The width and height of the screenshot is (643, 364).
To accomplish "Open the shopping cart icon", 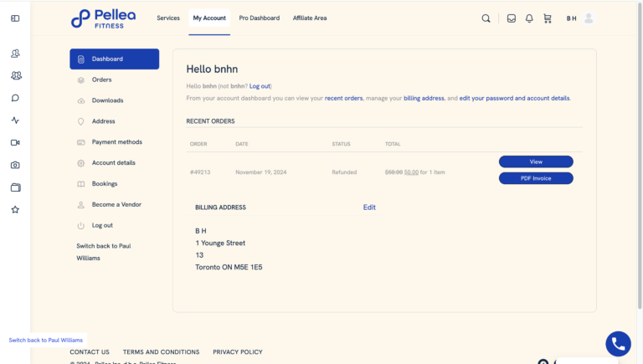I will [x=548, y=18].
